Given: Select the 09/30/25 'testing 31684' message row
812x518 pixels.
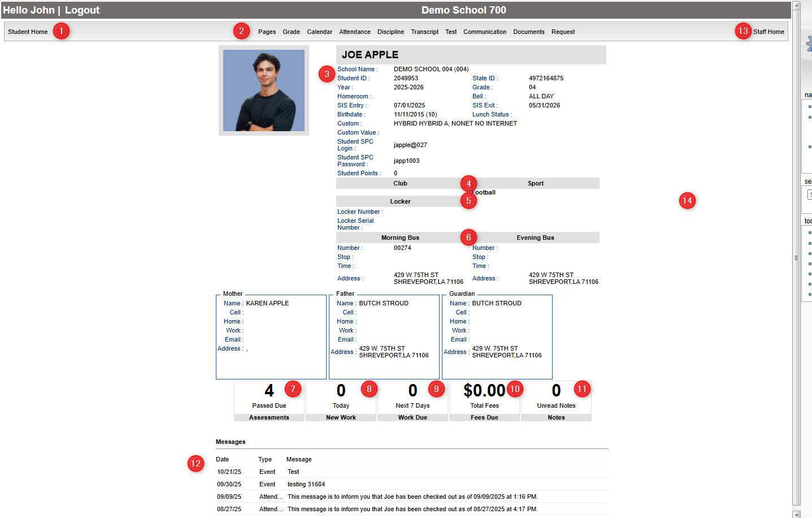Looking at the screenshot, I should pyautogui.click(x=306, y=484).
